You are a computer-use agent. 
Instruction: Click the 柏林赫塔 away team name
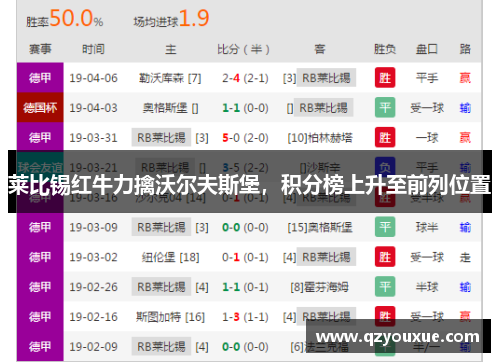pyautogui.click(x=330, y=138)
